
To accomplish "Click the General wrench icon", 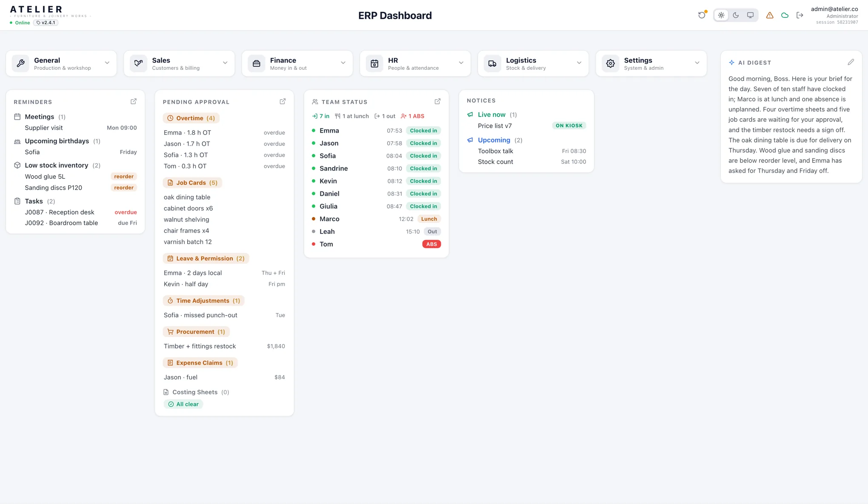I will 20,63.
